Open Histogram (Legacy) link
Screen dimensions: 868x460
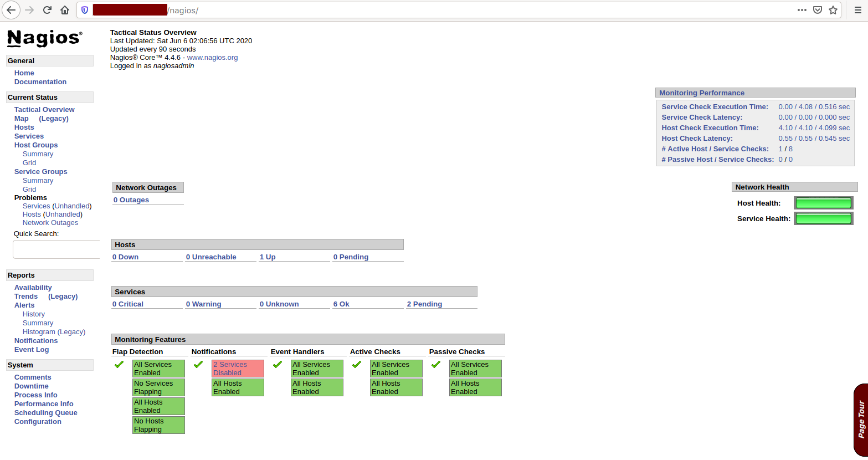[54, 332]
